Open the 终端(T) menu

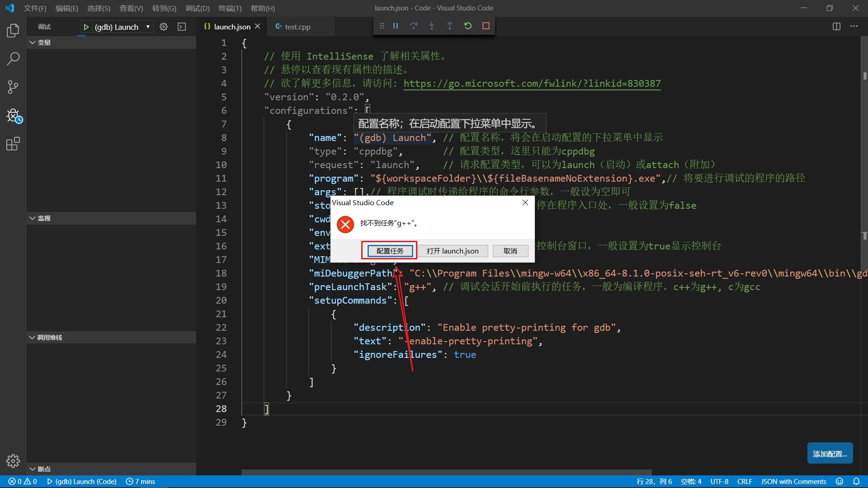pyautogui.click(x=230, y=8)
